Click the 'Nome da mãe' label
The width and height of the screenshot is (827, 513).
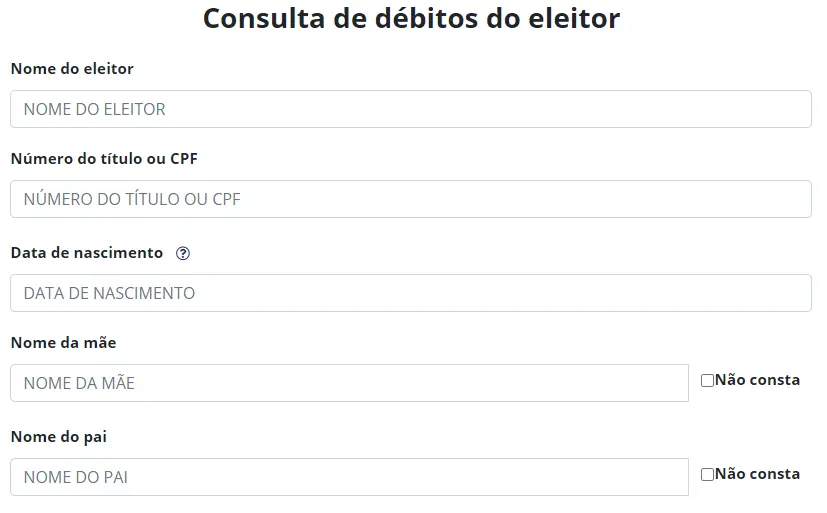pos(63,343)
